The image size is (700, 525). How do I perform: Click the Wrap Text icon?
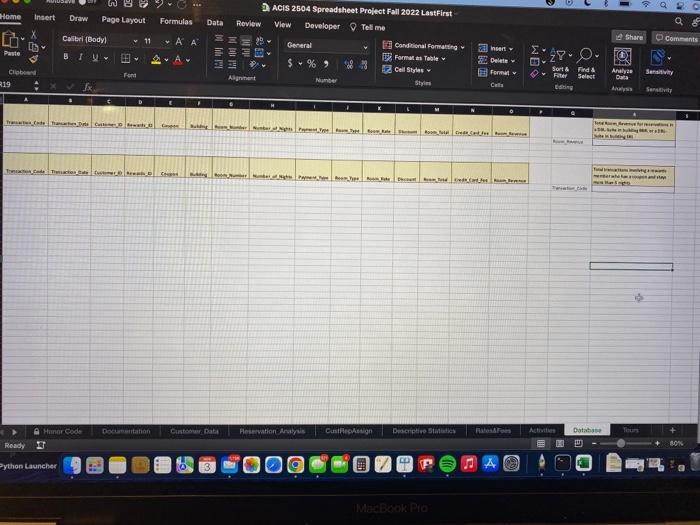[259, 42]
